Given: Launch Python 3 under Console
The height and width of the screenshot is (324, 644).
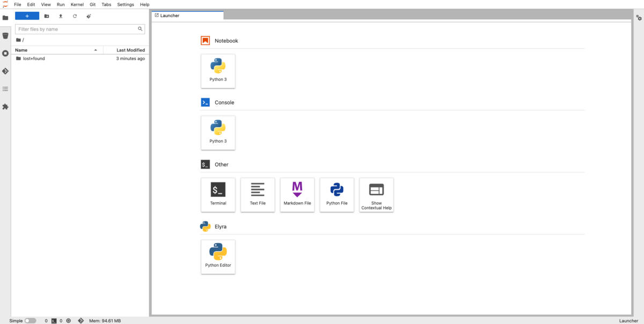Looking at the screenshot, I should pos(218,132).
